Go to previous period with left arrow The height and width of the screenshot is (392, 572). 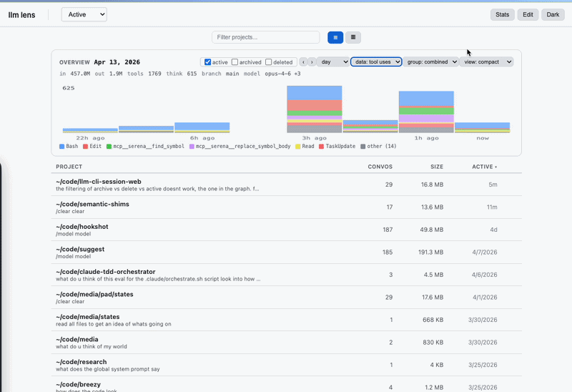pos(303,62)
